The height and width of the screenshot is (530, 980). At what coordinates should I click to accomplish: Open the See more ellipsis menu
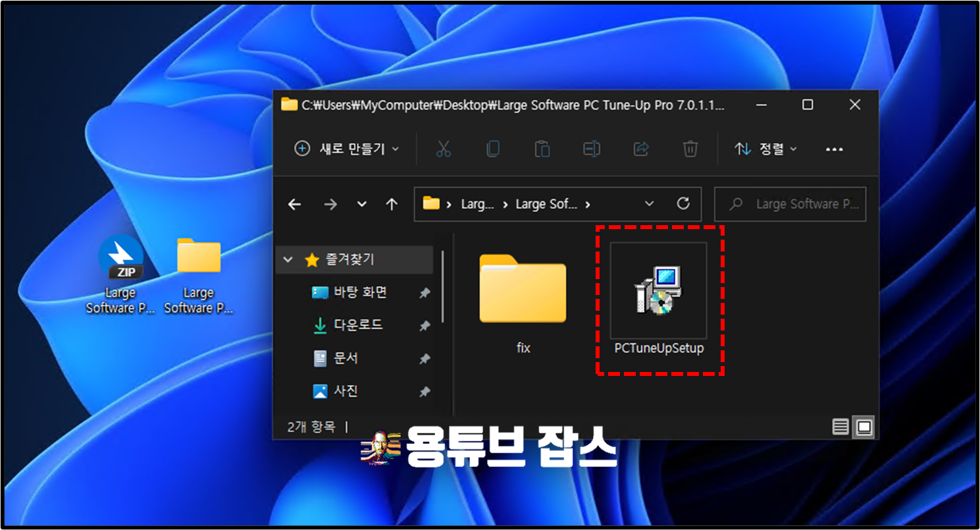[834, 149]
